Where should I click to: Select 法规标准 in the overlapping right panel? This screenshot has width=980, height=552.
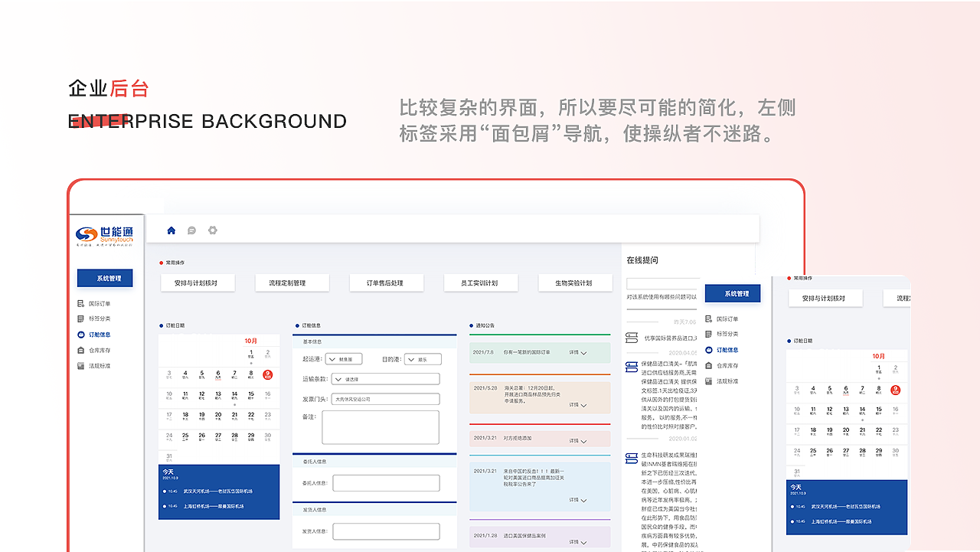tap(721, 381)
